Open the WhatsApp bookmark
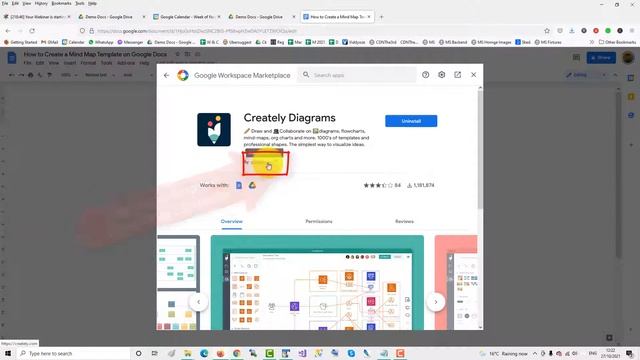Screen dimensions: 640x360 click(101, 42)
